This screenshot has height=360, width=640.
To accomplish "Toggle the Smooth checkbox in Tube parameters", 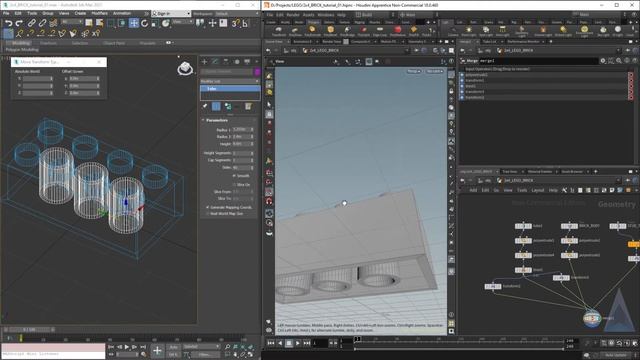I will click(234, 176).
